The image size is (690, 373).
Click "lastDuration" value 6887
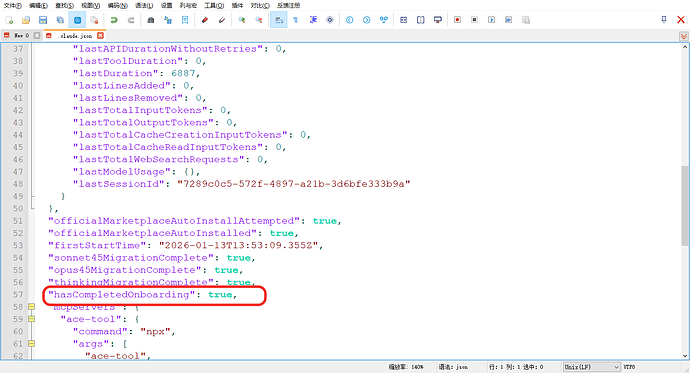pyautogui.click(x=183, y=73)
